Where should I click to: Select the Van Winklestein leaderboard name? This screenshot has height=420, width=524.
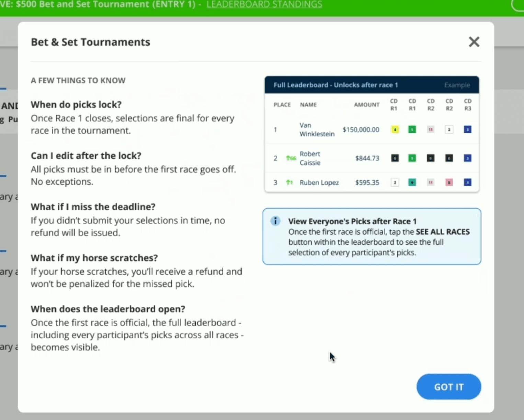click(317, 130)
